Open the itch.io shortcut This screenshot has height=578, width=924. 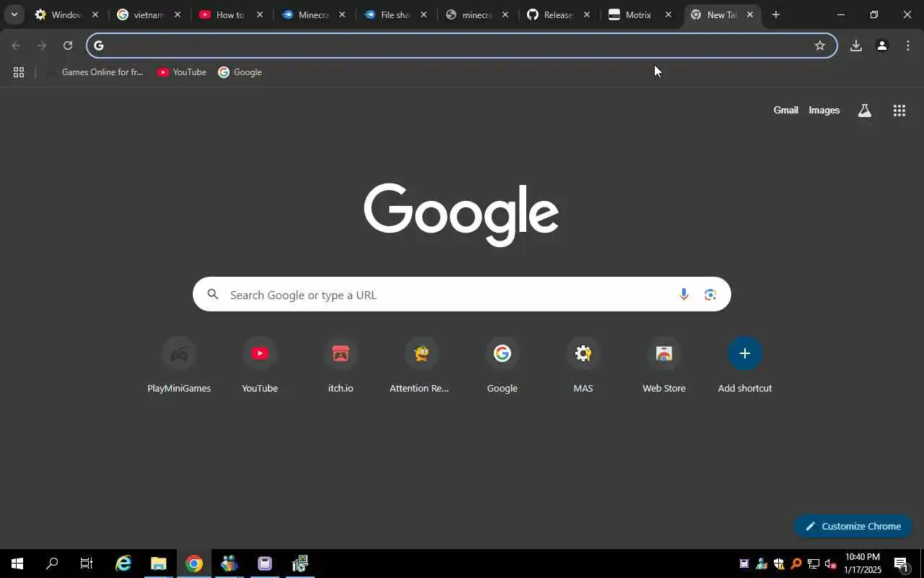pyautogui.click(x=341, y=365)
